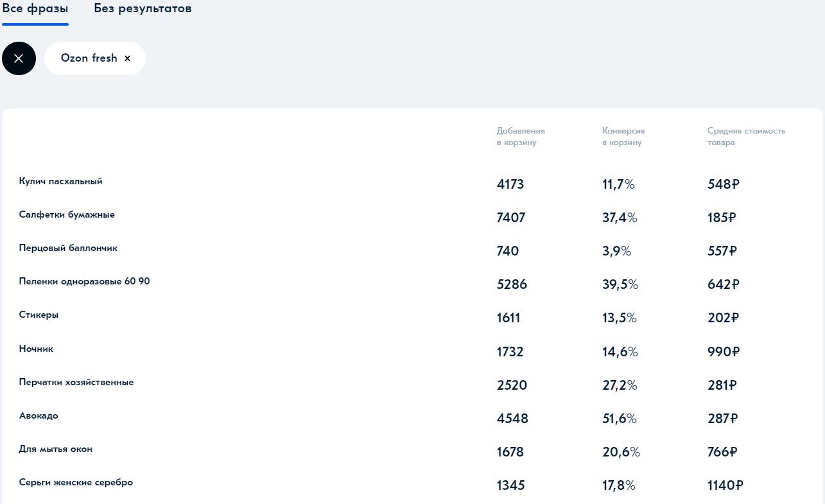Sort by Добавления в корзину column header

tap(521, 137)
